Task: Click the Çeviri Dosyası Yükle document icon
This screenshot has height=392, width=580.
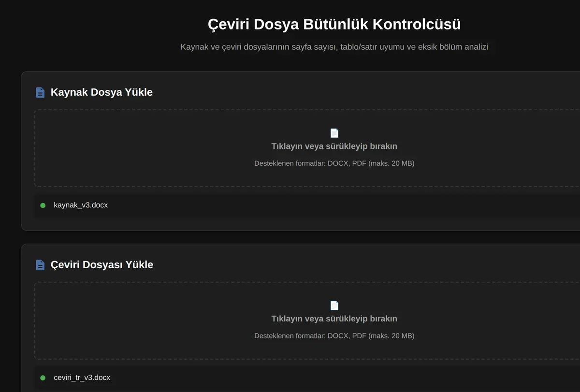Action: (40, 265)
